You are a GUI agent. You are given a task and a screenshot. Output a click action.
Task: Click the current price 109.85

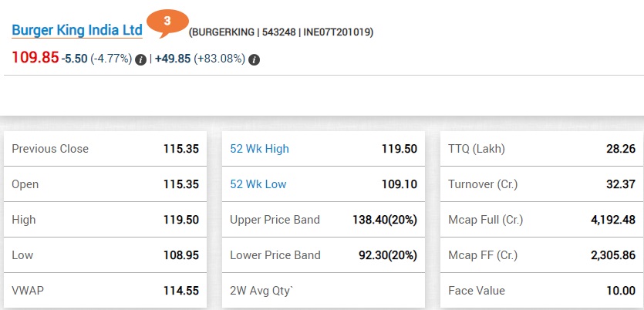35,58
